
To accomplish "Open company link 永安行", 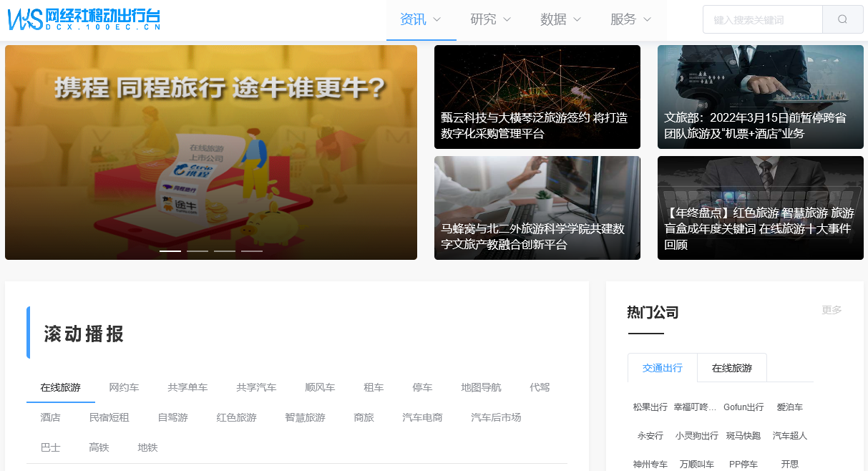I will (650, 436).
